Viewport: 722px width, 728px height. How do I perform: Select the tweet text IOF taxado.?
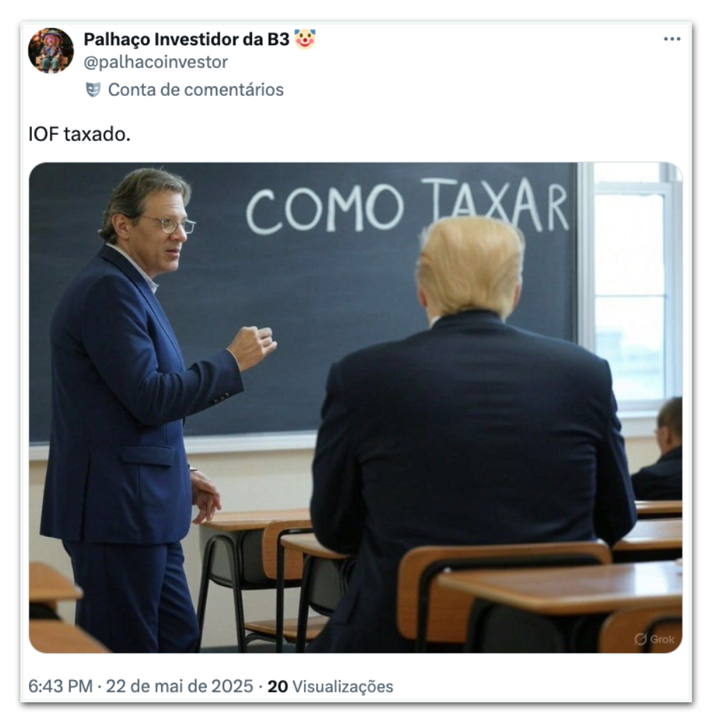tap(79, 134)
